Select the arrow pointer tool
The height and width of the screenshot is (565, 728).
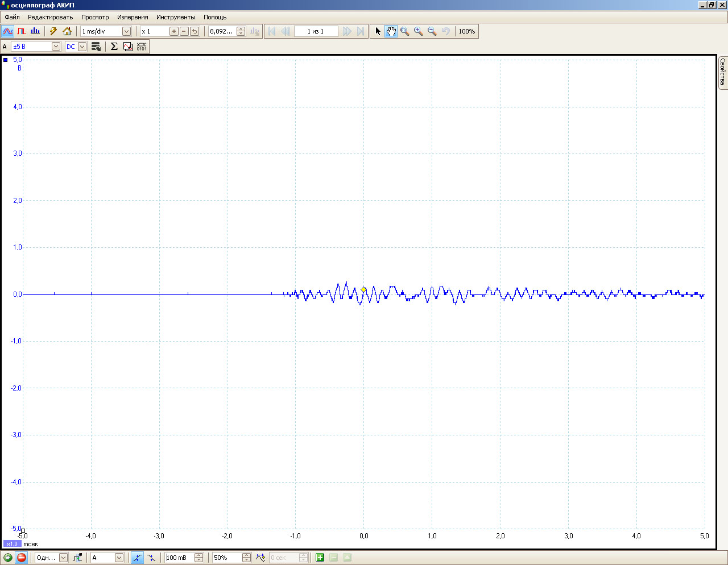point(378,31)
